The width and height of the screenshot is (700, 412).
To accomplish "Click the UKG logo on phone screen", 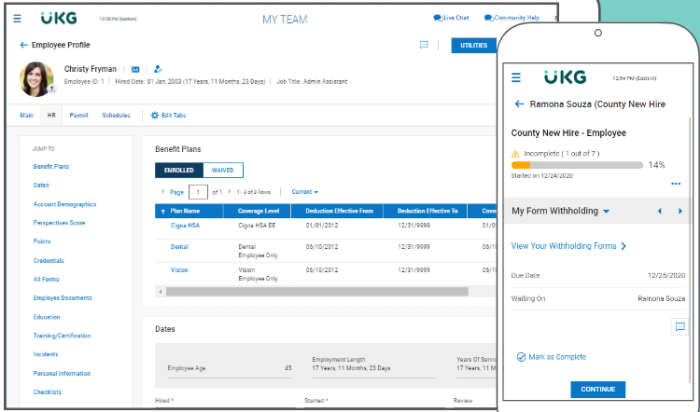I will click(x=565, y=77).
